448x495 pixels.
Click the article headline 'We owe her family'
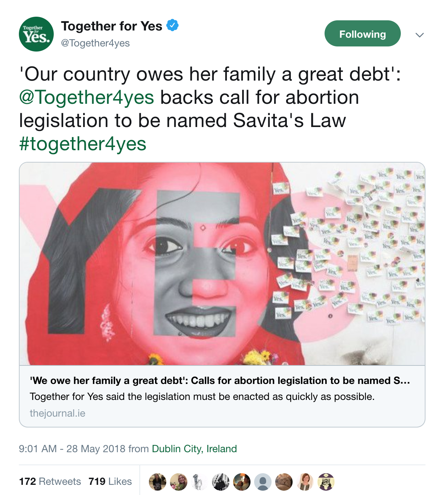(220, 380)
